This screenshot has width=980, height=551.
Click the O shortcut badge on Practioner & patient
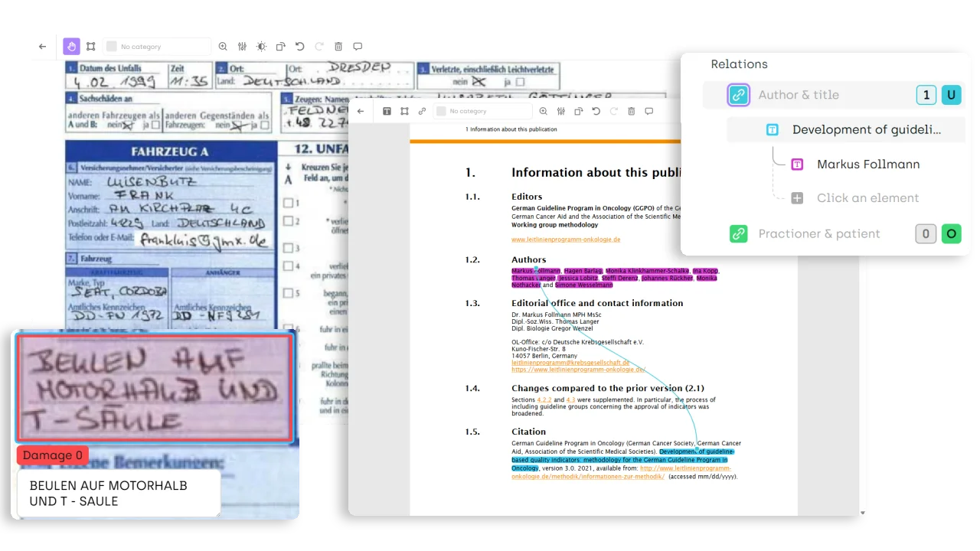[x=952, y=233]
